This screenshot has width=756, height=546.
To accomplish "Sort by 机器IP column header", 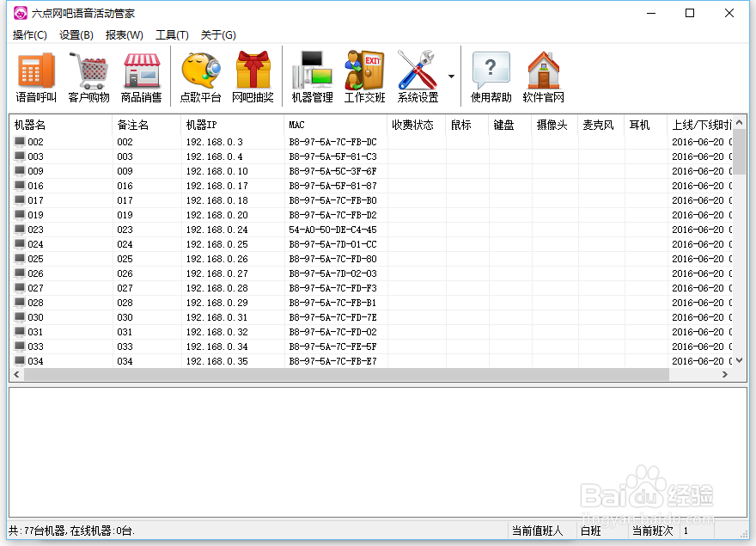I will coord(233,125).
